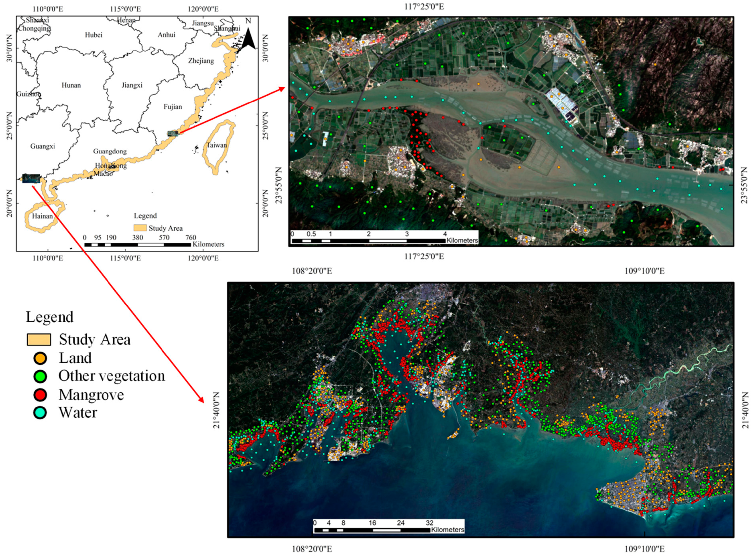This screenshot has width=754, height=560.
Task: Click the overview map's kilometer scale bar
Action: [x=137, y=244]
